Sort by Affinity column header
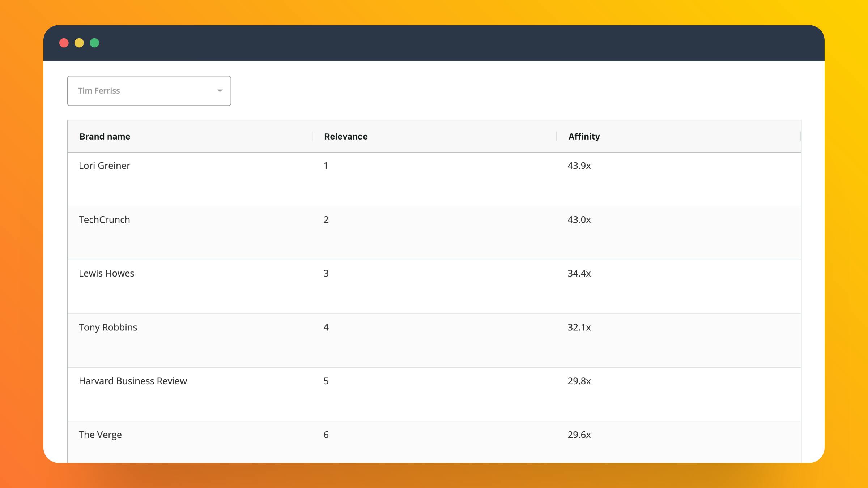This screenshot has height=488, width=868. click(x=584, y=136)
